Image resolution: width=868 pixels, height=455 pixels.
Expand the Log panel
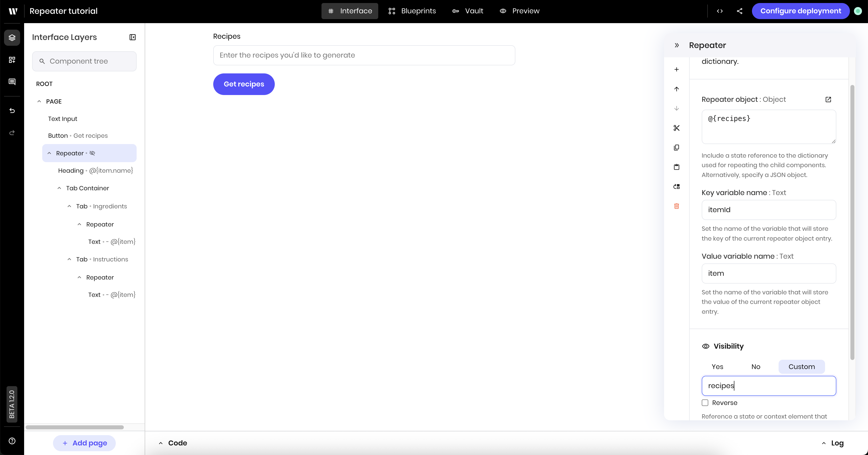pyautogui.click(x=833, y=443)
